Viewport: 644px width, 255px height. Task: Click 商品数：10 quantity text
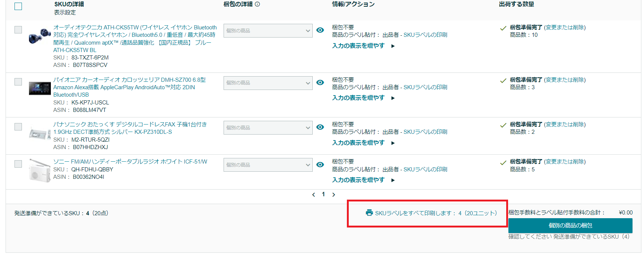tap(524, 35)
